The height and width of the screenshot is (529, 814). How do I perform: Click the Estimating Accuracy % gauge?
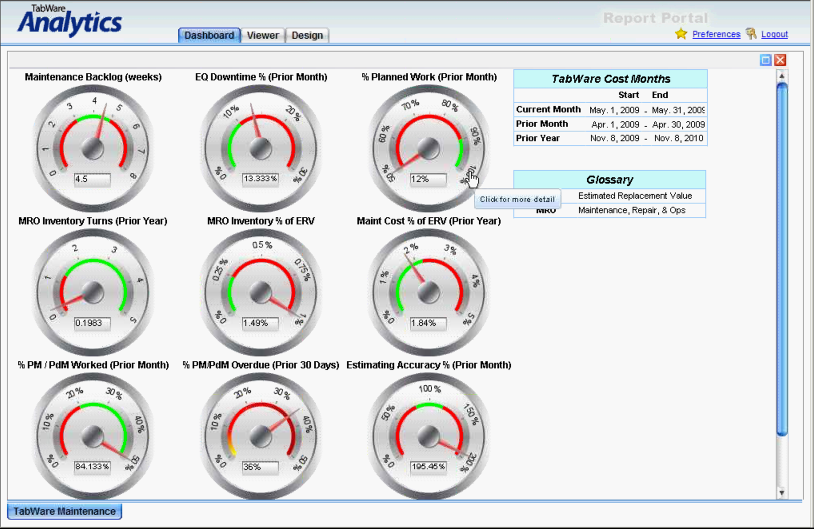point(428,435)
